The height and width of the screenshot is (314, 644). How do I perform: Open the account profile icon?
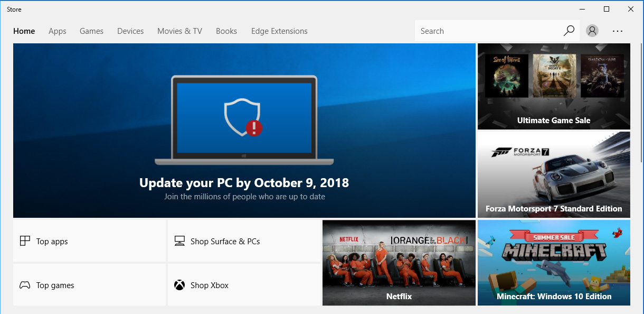[x=592, y=31]
